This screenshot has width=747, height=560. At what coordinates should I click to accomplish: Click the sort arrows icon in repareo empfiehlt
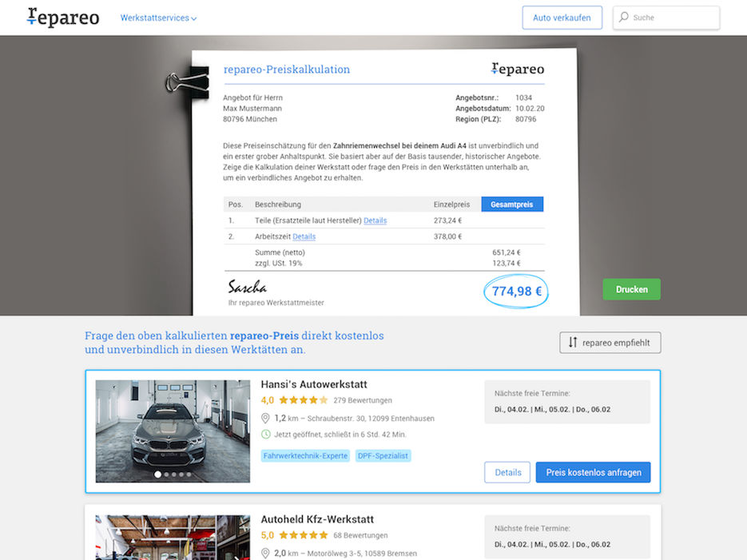click(x=573, y=343)
